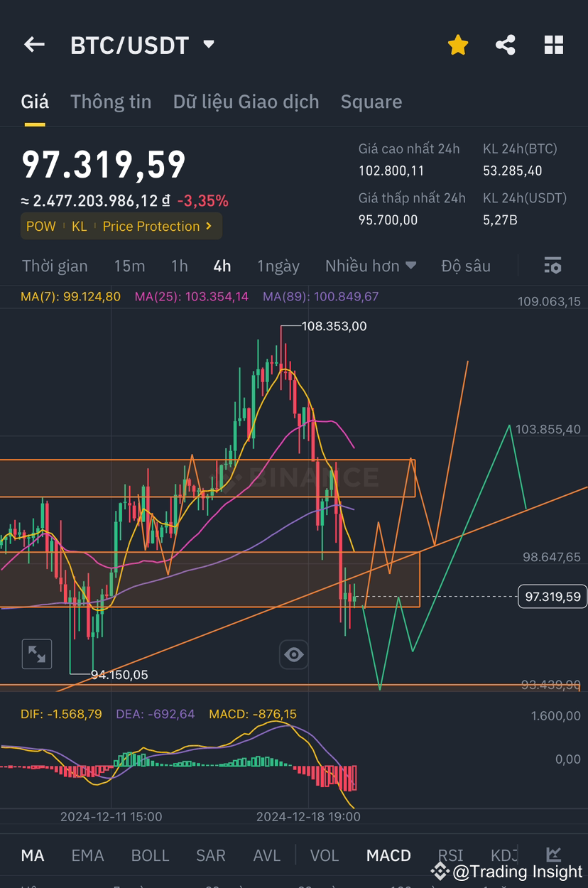Open the widgets grid icon top right

(553, 44)
